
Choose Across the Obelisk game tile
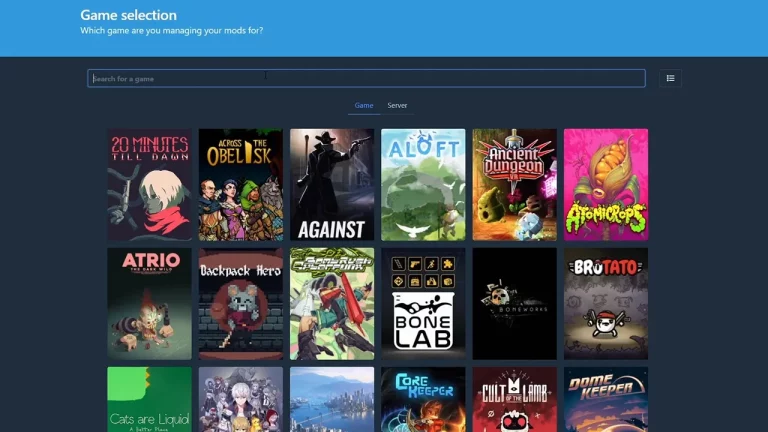click(240, 184)
